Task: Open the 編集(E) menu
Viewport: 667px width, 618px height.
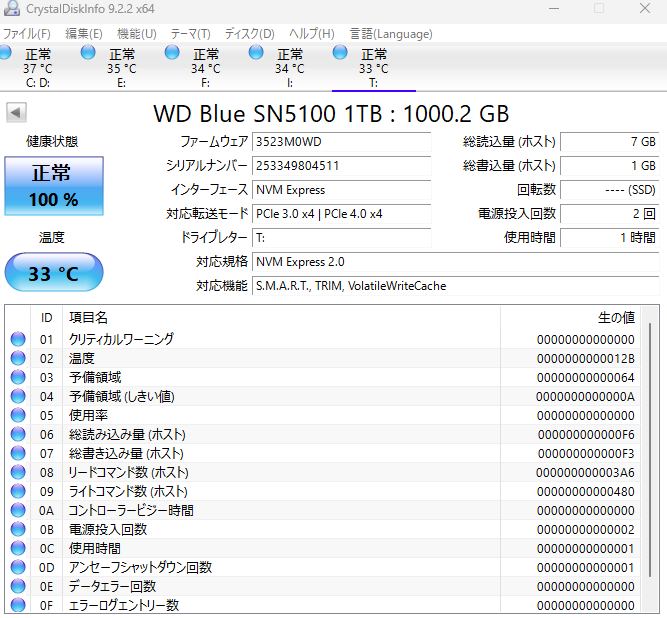Action: [x=84, y=34]
